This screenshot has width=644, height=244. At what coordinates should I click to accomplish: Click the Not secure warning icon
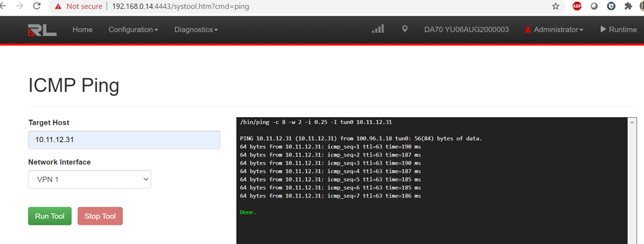click(58, 7)
